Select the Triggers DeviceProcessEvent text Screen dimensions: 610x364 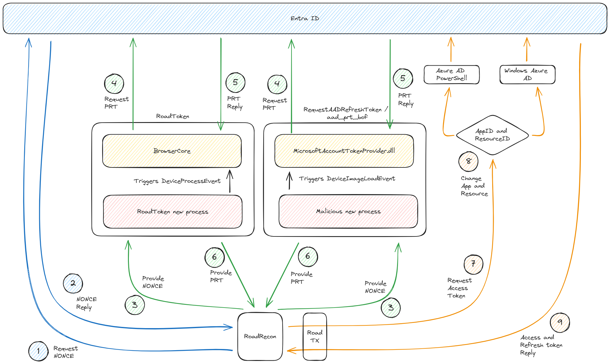coord(177,181)
